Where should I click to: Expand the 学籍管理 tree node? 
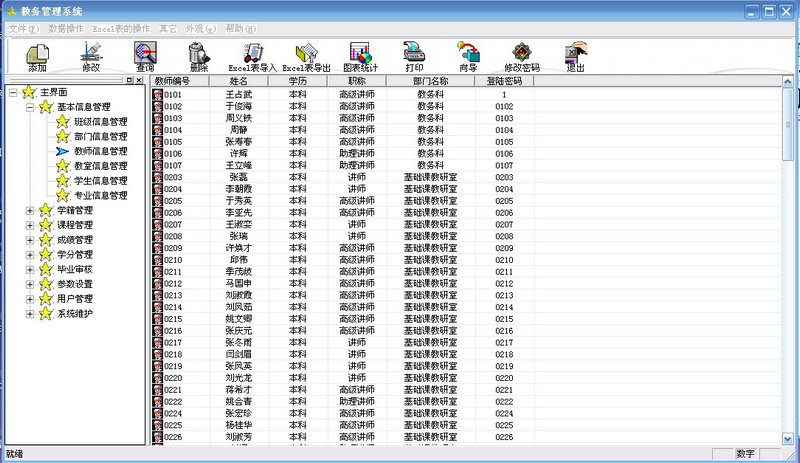point(30,211)
